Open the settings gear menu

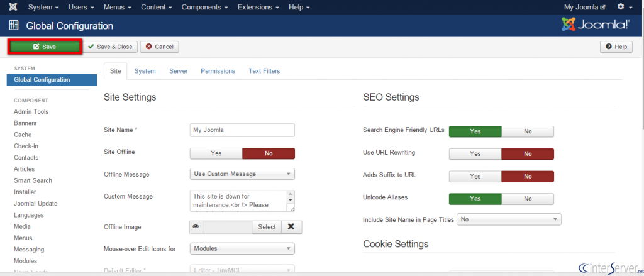[625, 7]
